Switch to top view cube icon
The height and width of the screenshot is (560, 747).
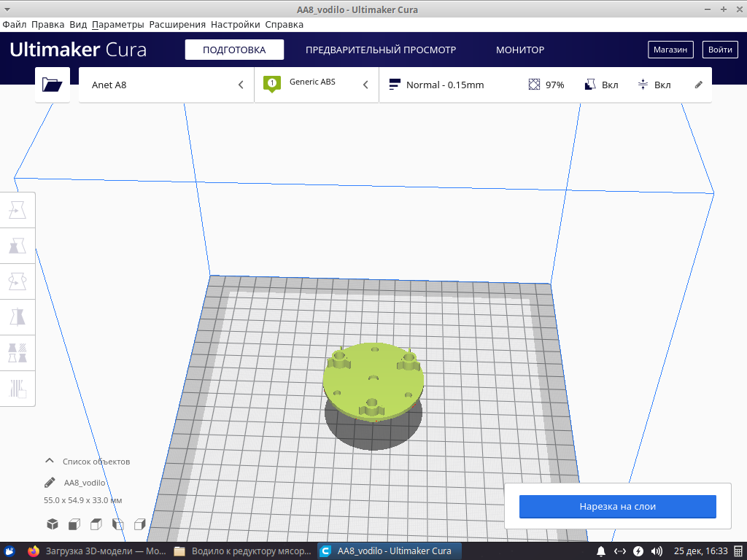coord(96,524)
